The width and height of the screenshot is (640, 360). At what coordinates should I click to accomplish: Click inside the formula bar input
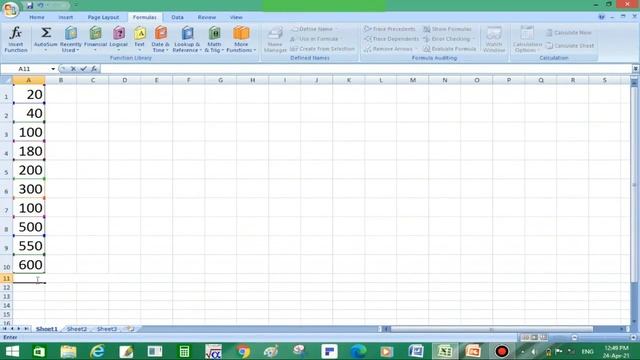coord(366,69)
